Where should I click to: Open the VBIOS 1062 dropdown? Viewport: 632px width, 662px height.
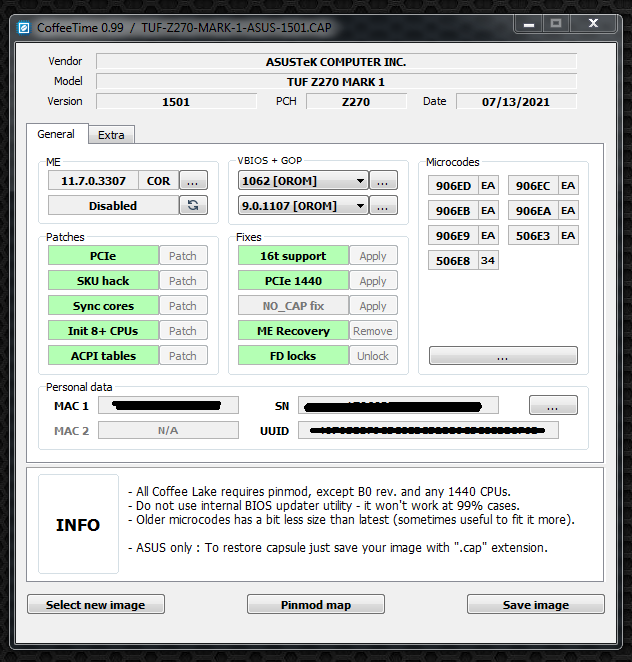[303, 181]
